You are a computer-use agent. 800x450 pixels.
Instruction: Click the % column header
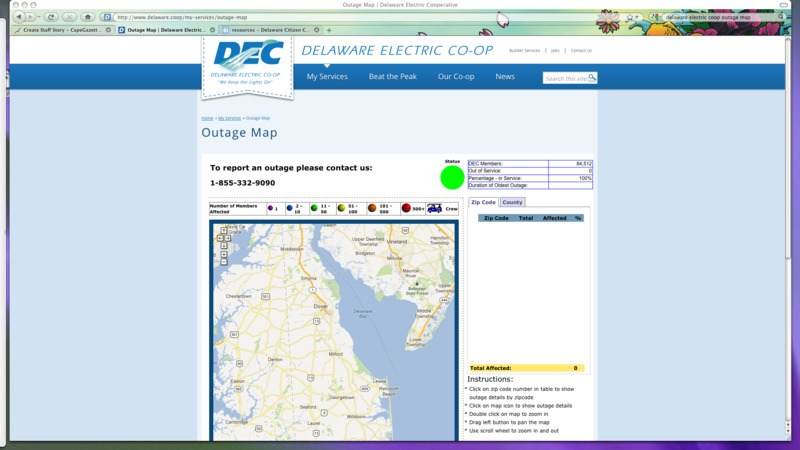point(578,218)
